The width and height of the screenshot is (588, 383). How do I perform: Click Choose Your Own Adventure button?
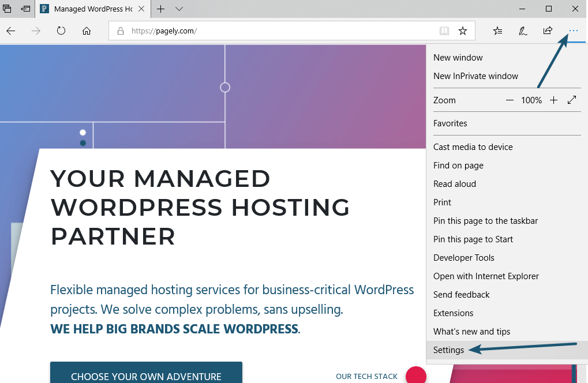146,373
